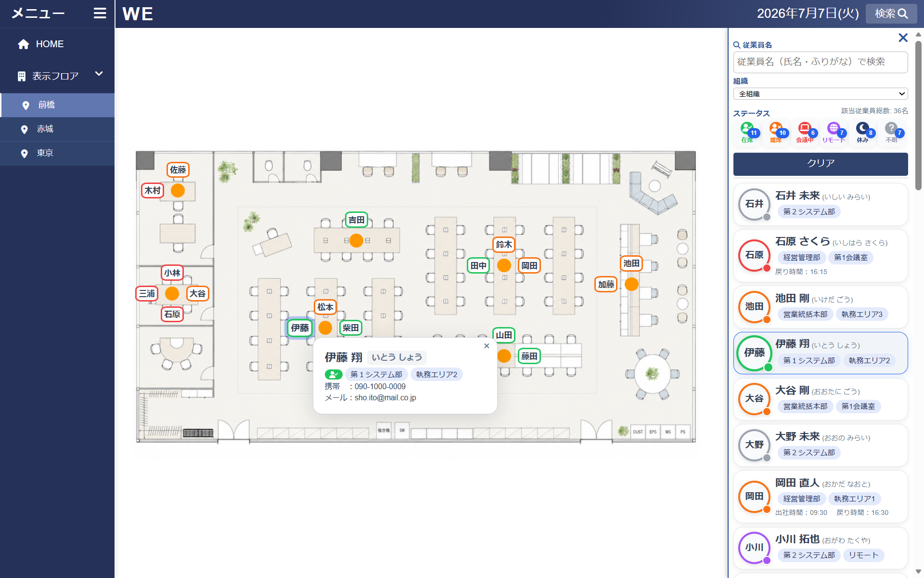Image resolution: width=924 pixels, height=578 pixels.
Task: Click the HOME house icon
Action: point(24,44)
